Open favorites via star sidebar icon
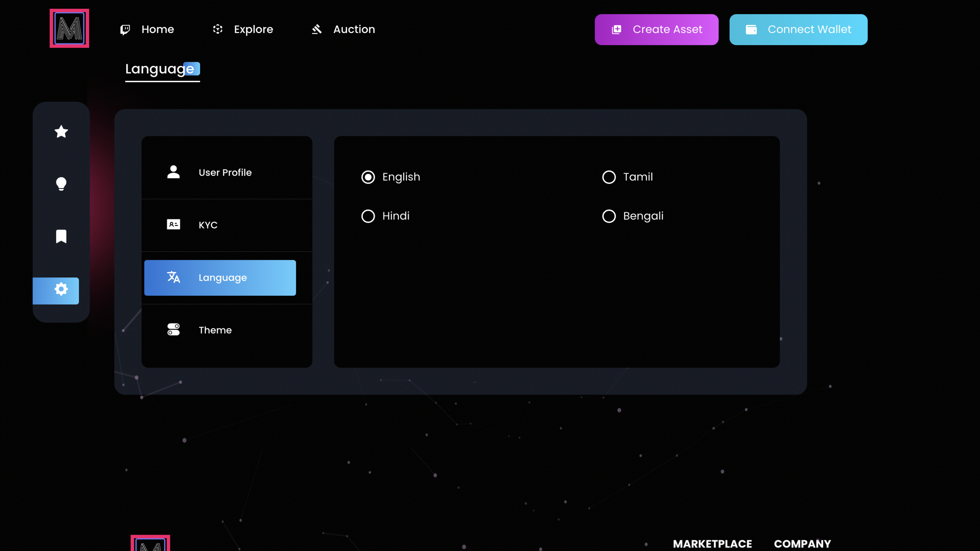980x551 pixels. 61,132
